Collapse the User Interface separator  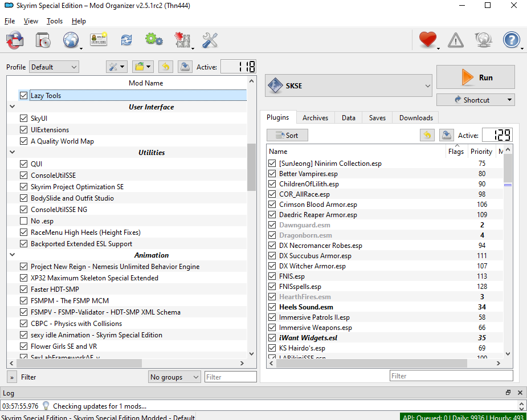point(13,107)
